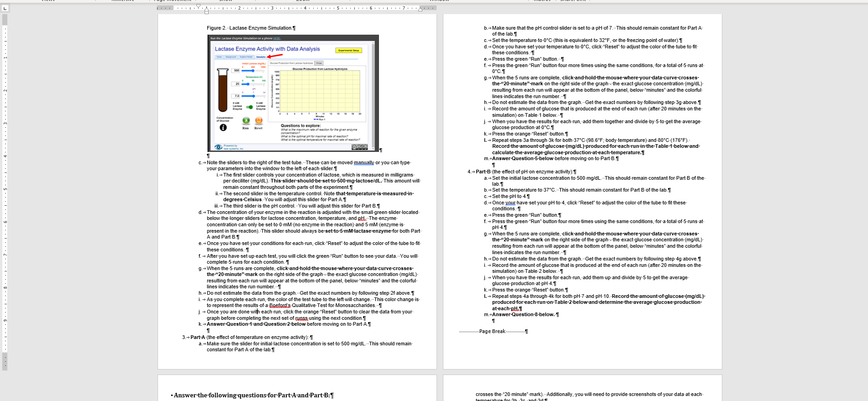Click the vertical ruler on the left edge

(x=5, y=192)
